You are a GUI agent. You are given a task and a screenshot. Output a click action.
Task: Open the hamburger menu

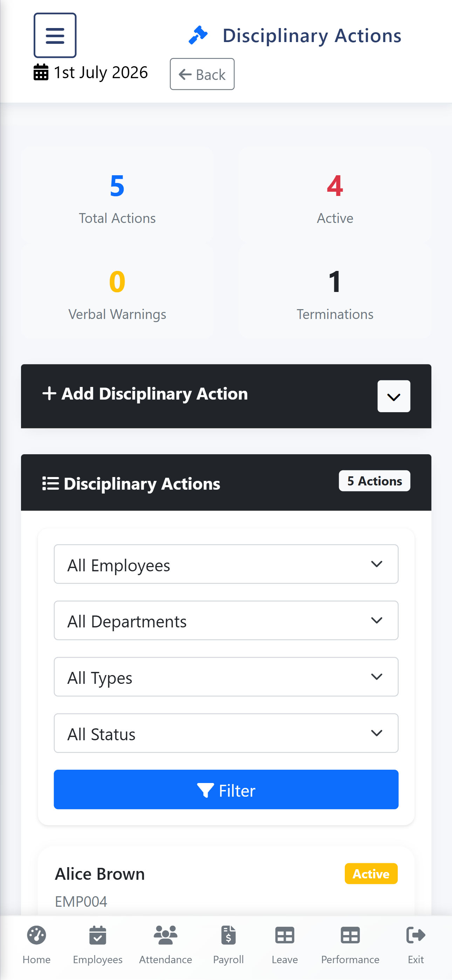55,35
